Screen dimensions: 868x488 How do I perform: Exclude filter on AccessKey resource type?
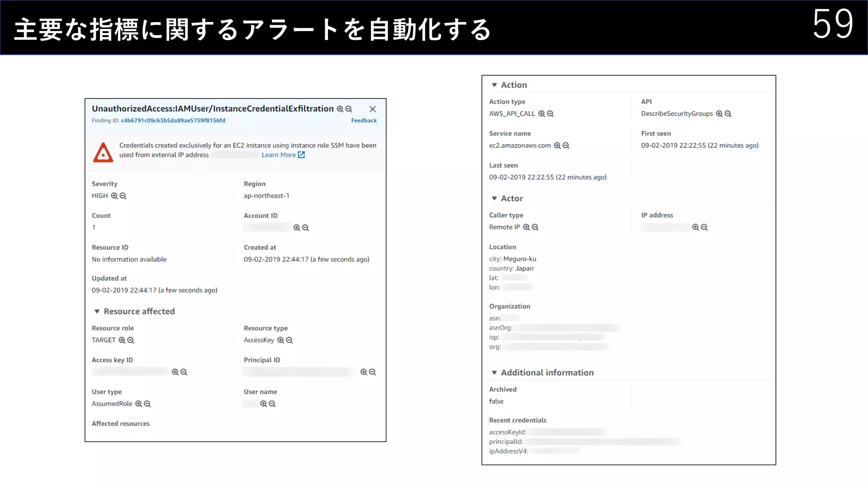(289, 340)
